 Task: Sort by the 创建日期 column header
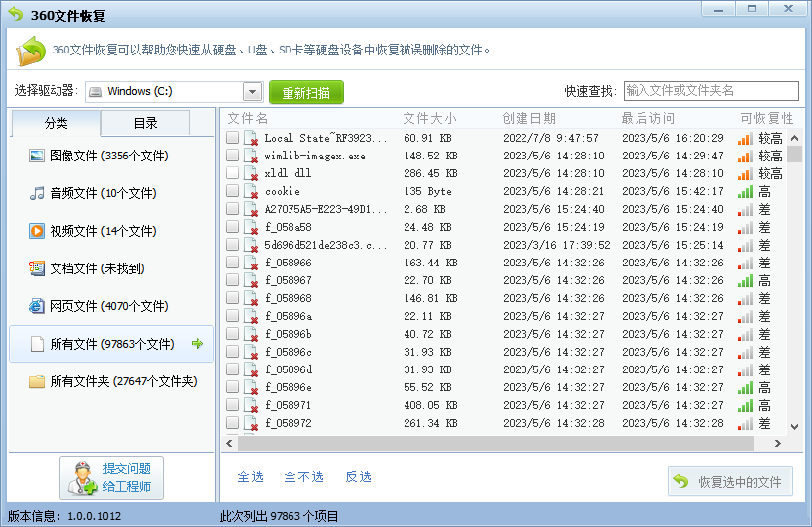click(528, 119)
